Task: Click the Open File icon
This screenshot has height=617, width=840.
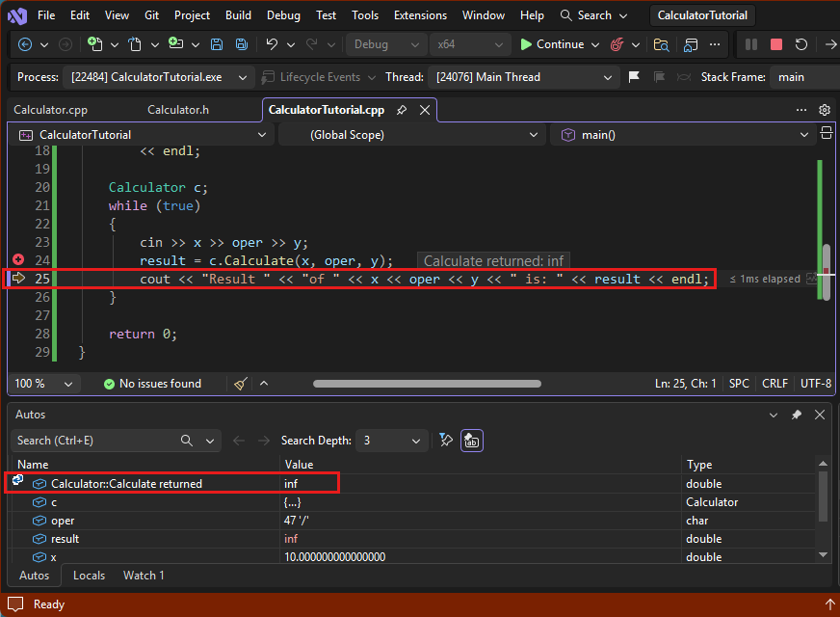Action: pos(135,44)
